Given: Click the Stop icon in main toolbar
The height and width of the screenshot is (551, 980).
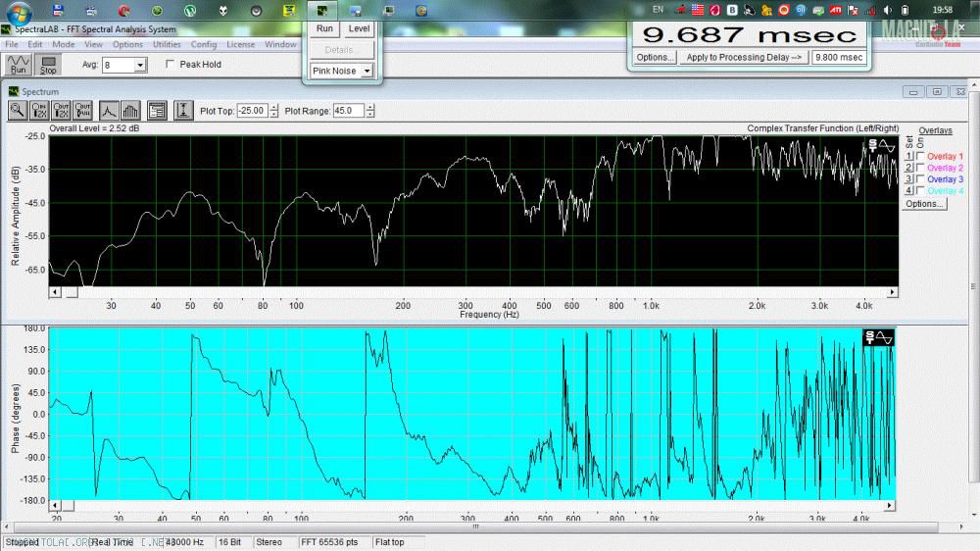Looking at the screenshot, I should tap(48, 65).
